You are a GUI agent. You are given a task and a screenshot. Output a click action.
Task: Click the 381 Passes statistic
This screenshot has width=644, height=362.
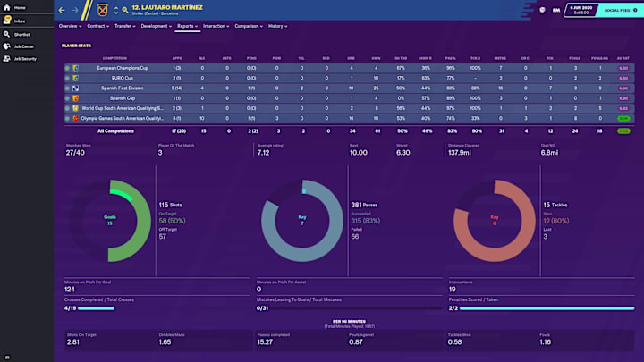[364, 205]
